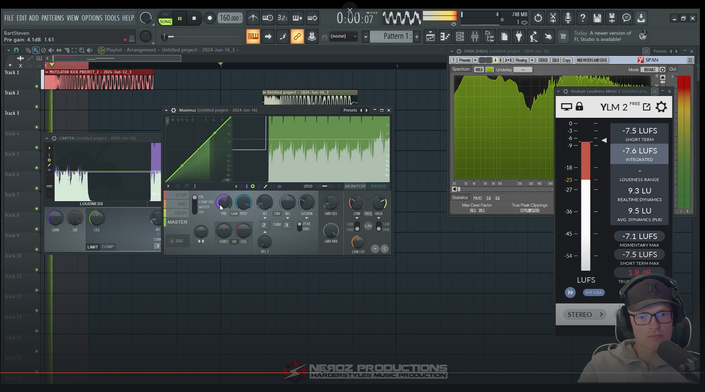Open the Pattern 1 selector
The width and height of the screenshot is (705, 392).
(x=391, y=36)
